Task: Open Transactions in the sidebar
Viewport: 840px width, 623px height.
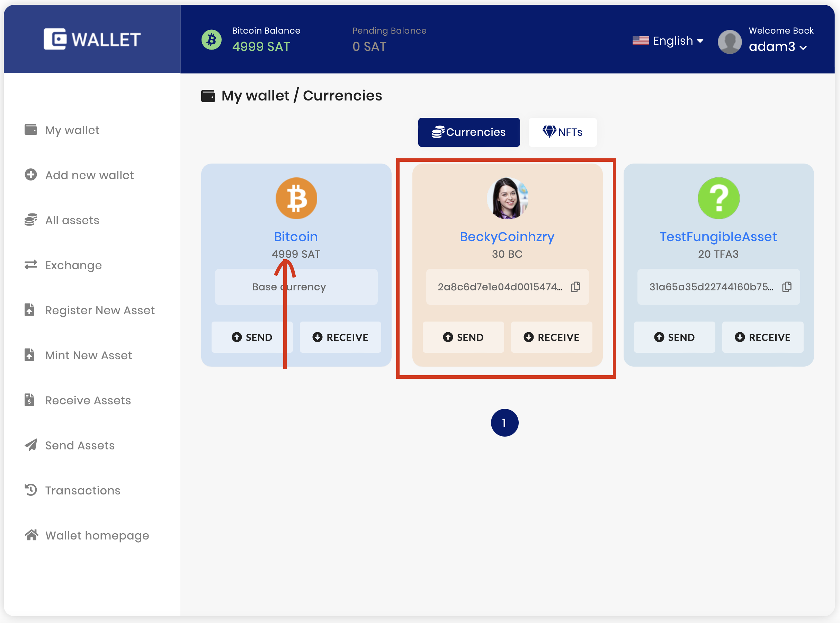Action: coord(82,491)
